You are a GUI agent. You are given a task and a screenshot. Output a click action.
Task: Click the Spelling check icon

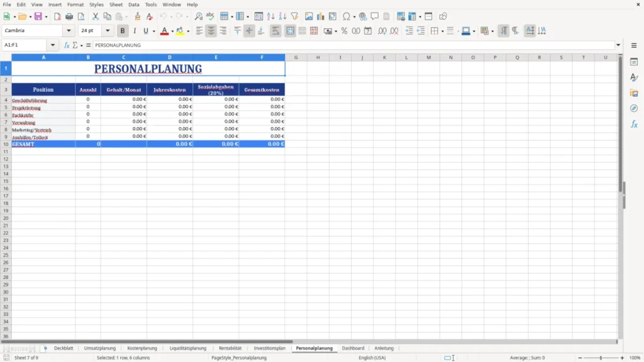click(x=210, y=16)
